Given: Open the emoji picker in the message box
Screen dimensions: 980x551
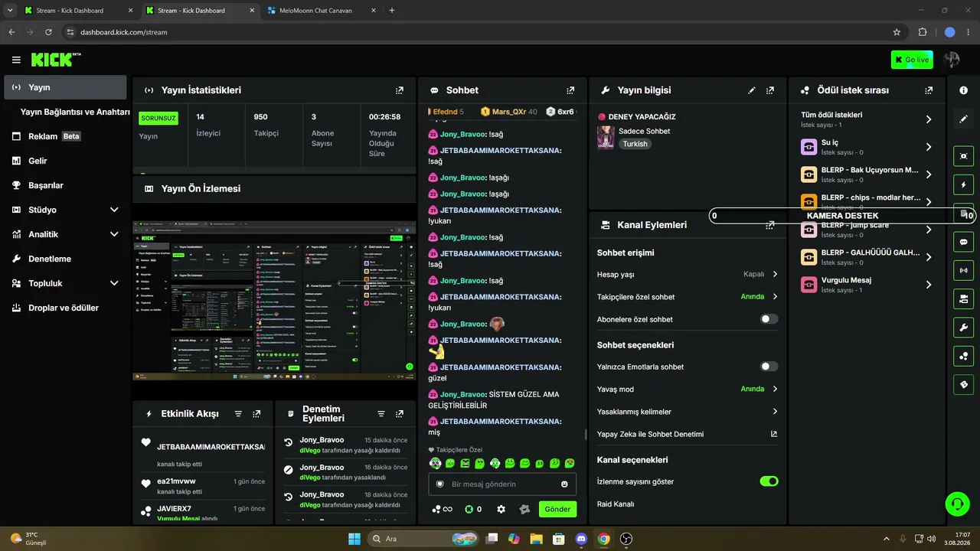Looking at the screenshot, I should [564, 484].
